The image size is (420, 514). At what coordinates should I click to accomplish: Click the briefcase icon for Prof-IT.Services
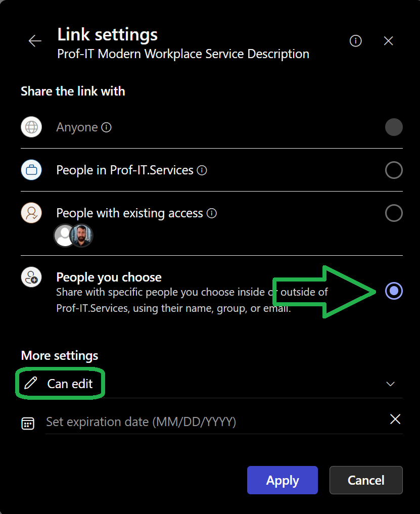(31, 170)
